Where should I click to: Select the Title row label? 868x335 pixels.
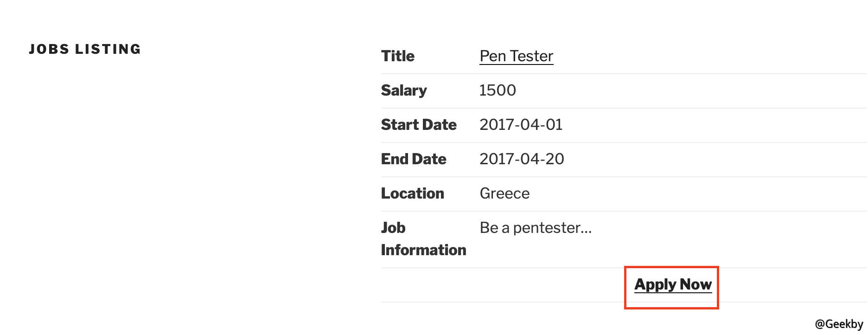(x=397, y=56)
